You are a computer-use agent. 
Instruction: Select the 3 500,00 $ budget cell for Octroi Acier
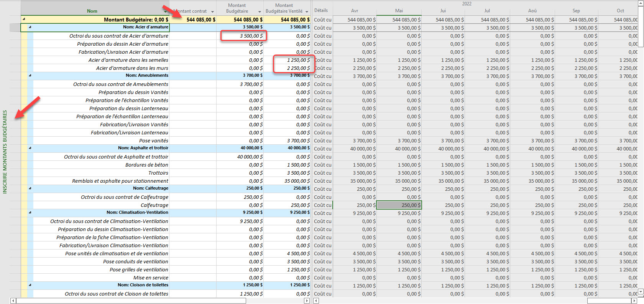tap(244, 36)
